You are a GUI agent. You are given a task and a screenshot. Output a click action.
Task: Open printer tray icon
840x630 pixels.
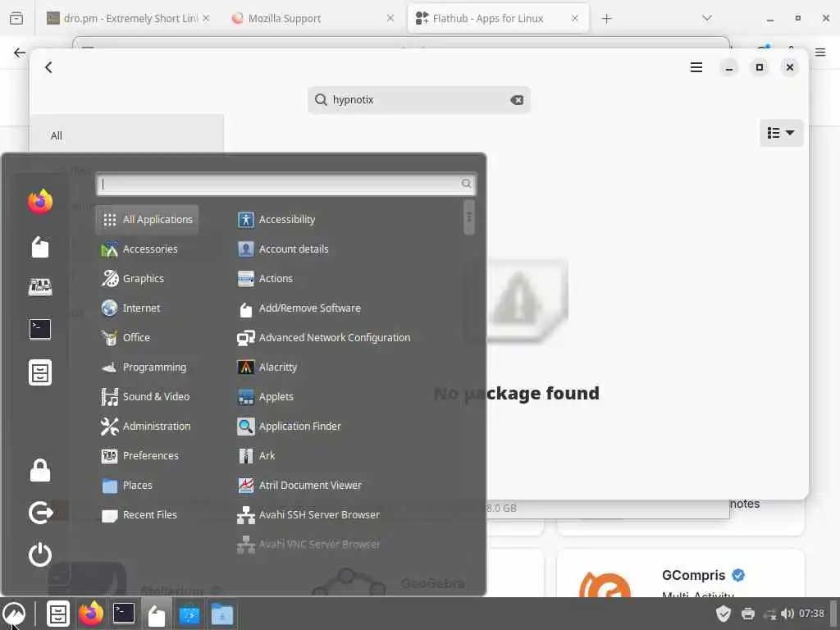click(x=748, y=614)
